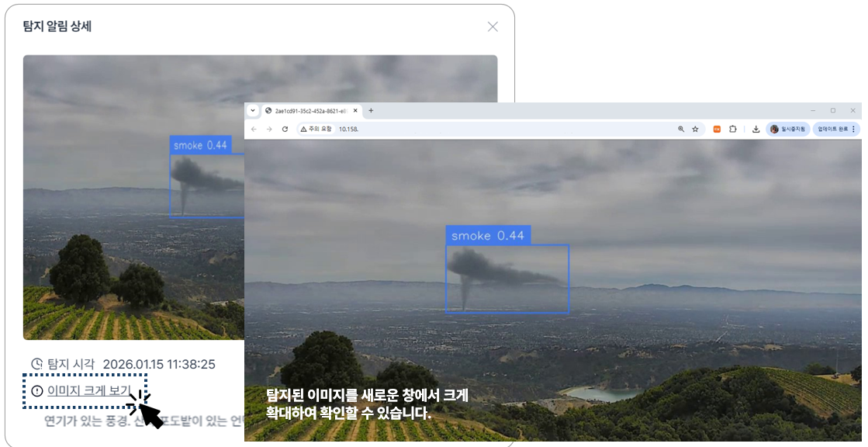Image resolution: width=868 pixels, height=447 pixels.
Task: Click the smoke 0.44 label in the enlarged image
Action: (488, 236)
